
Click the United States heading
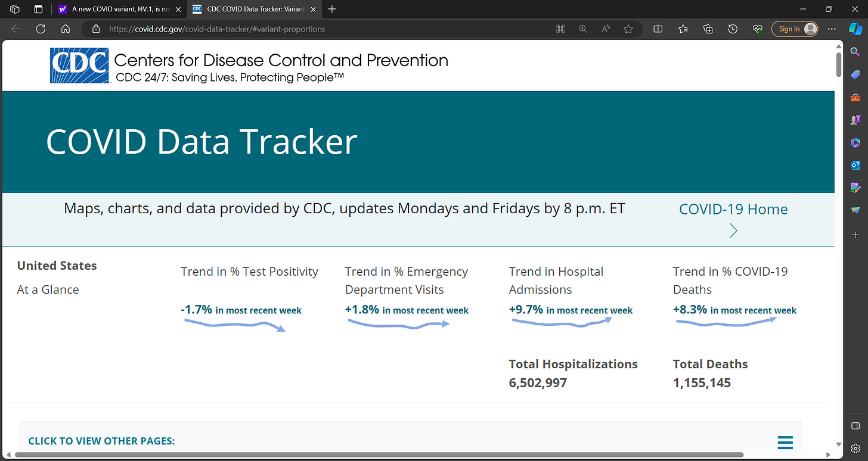tap(57, 266)
